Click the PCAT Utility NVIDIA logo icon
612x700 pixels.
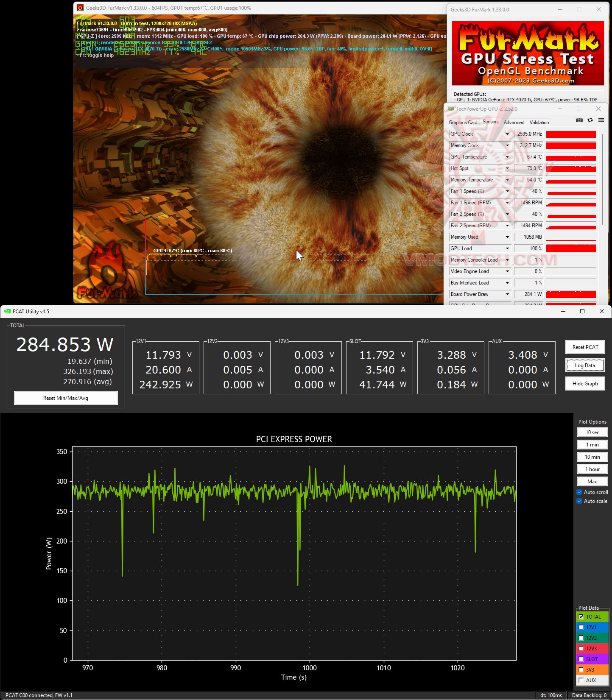click(7, 312)
